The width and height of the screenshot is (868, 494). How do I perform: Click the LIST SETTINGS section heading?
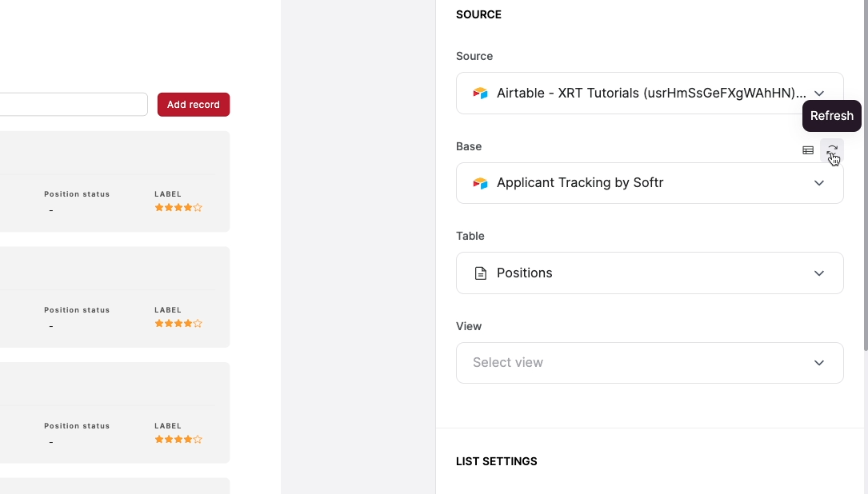pyautogui.click(x=497, y=461)
